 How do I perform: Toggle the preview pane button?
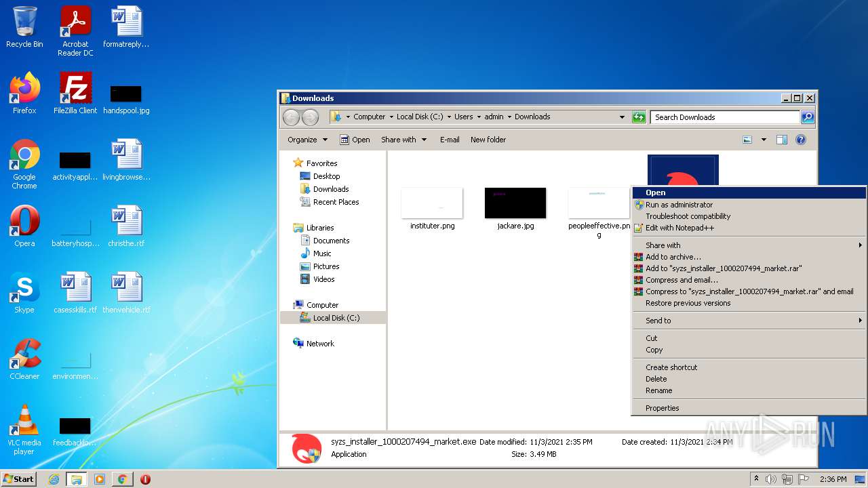tap(781, 140)
